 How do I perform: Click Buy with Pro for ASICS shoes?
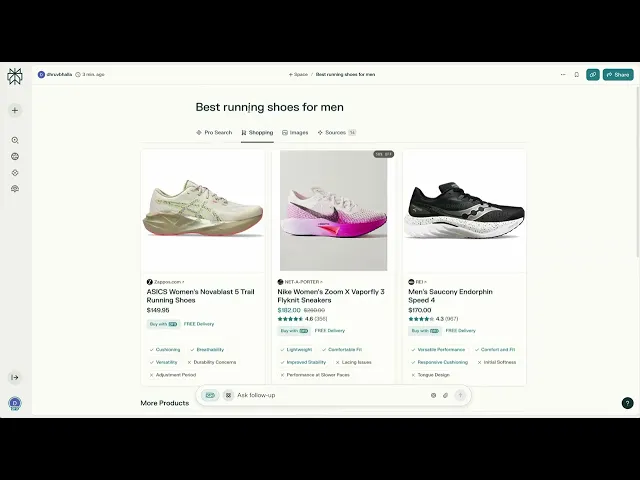(x=163, y=324)
